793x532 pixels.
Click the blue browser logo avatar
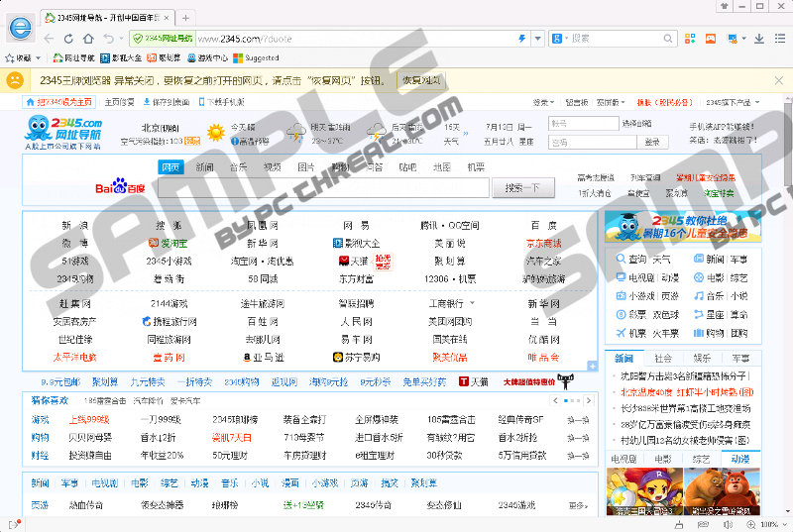(21, 28)
